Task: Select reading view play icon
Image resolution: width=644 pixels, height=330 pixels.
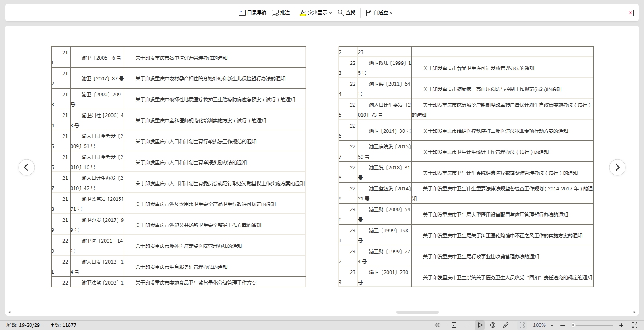Action: (480, 325)
